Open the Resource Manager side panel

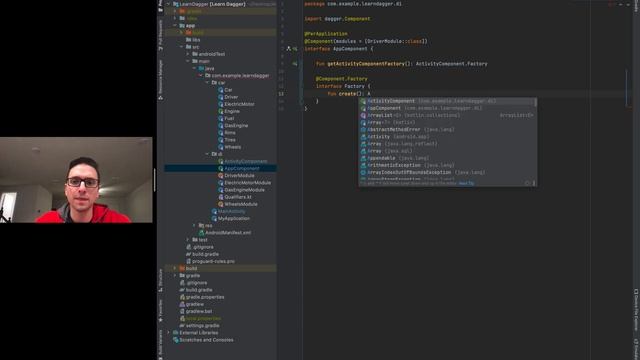tap(160, 80)
